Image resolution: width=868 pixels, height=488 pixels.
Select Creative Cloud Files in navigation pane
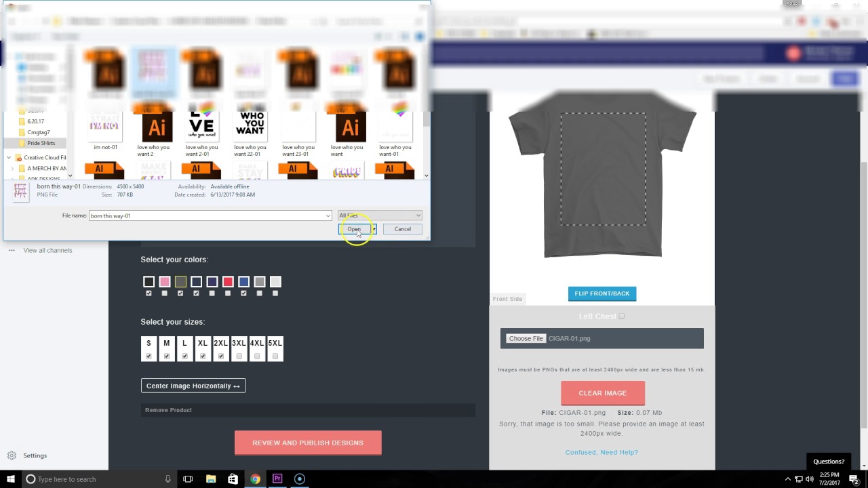45,157
